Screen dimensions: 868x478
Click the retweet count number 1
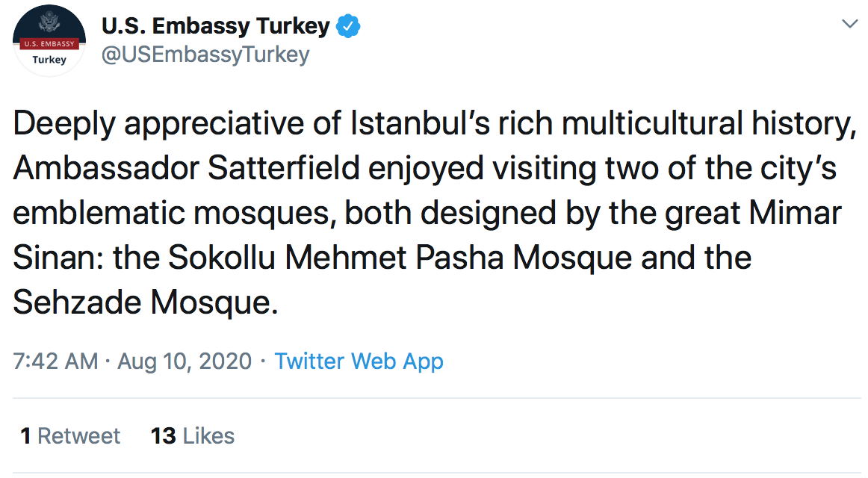[25, 436]
